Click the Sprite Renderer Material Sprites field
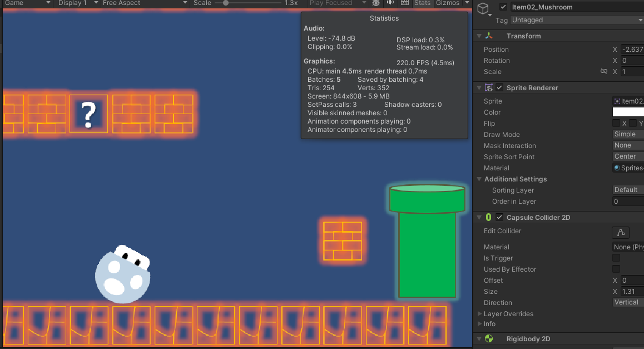 coord(628,168)
